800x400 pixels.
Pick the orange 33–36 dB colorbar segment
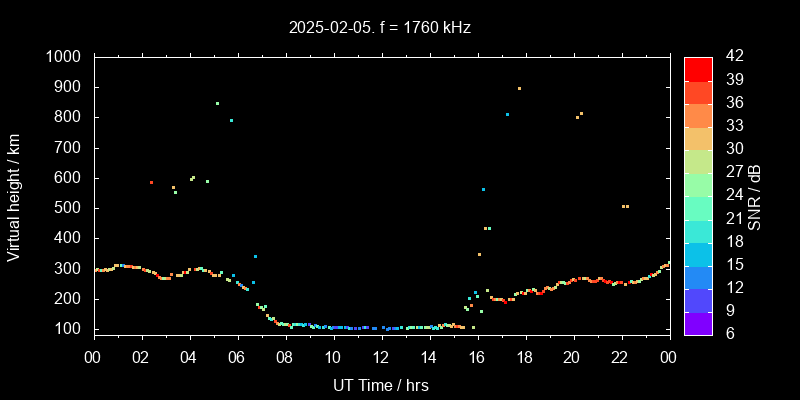click(698, 115)
